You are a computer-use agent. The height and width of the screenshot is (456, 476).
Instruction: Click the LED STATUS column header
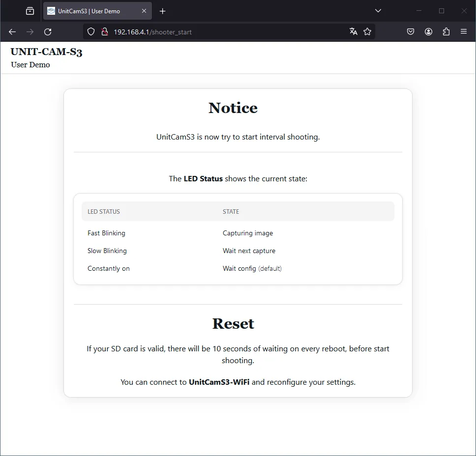[x=104, y=212]
